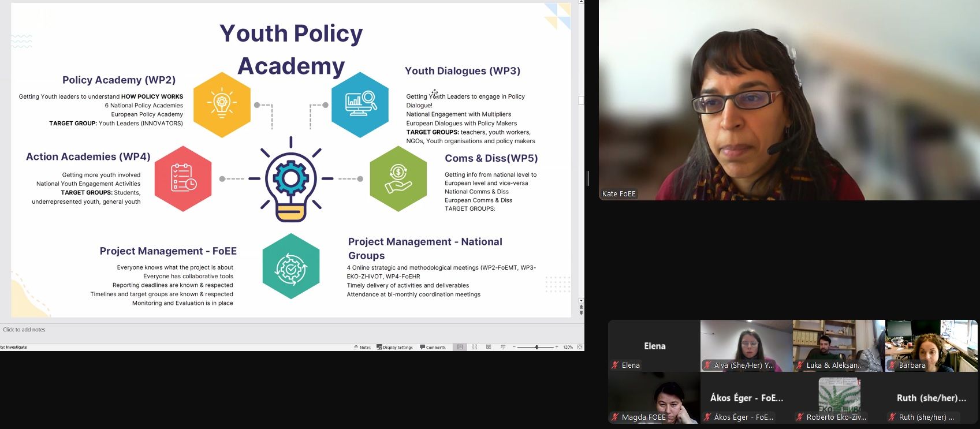Click the red checklist clipboard hexagon icon
The height and width of the screenshot is (429, 980).
pos(183,178)
